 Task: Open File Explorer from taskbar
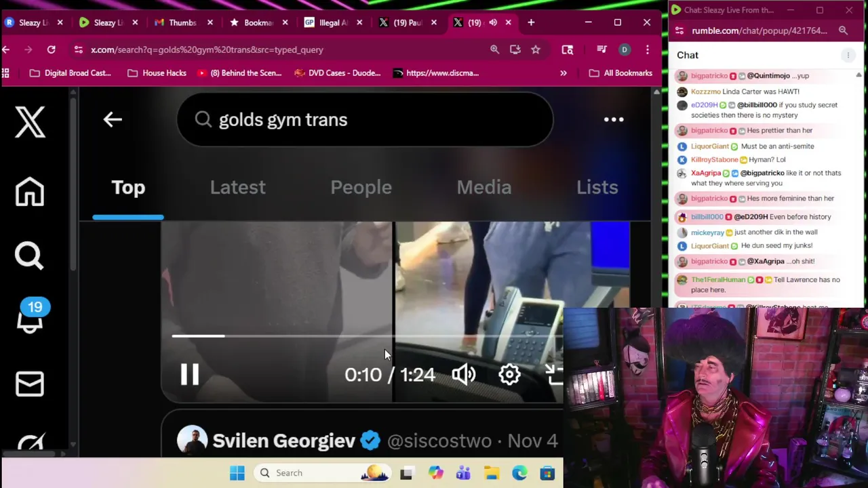pyautogui.click(x=491, y=473)
